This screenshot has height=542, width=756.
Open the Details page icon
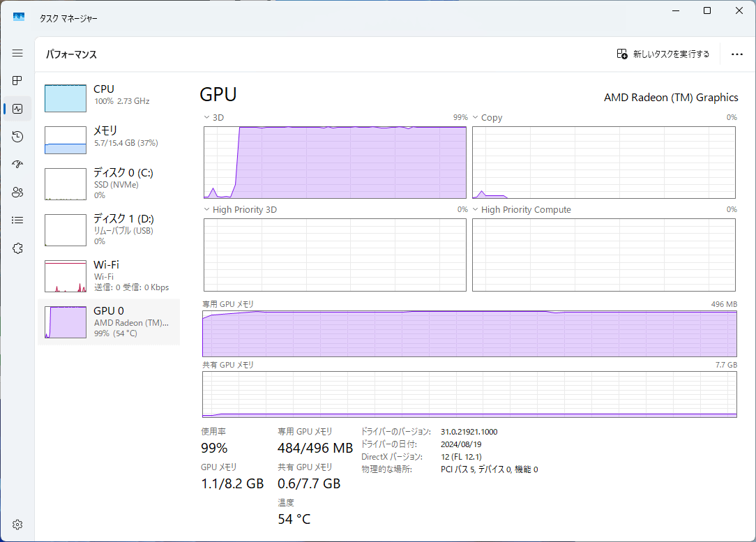(17, 220)
